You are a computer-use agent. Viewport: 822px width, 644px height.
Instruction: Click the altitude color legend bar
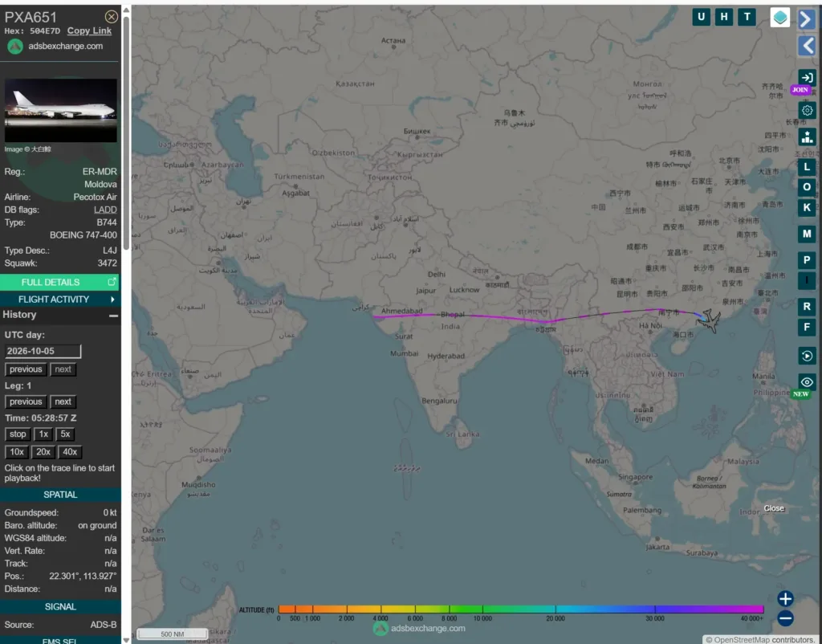[x=520, y=609]
